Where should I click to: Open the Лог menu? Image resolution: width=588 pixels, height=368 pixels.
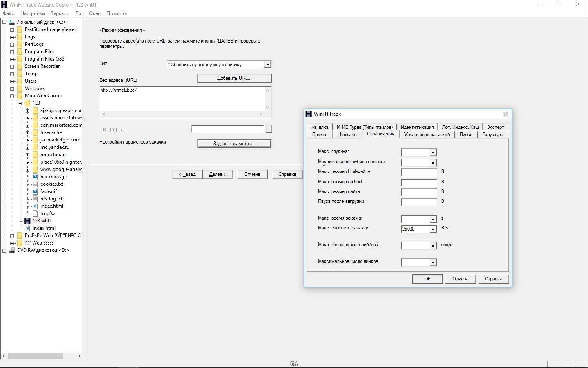click(79, 13)
